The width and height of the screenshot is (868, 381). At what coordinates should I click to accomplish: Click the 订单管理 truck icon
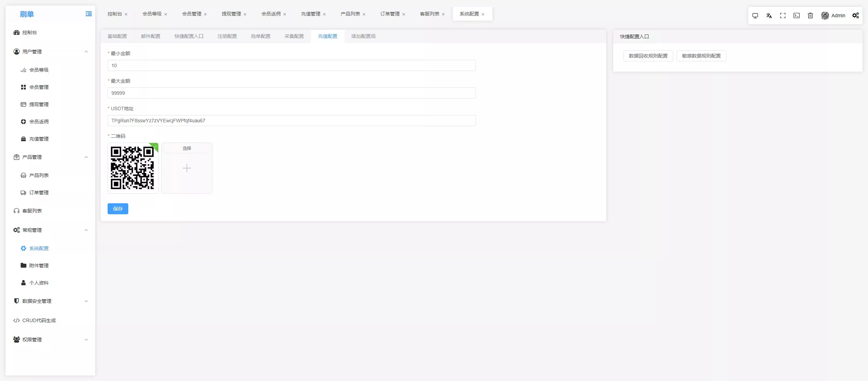tap(23, 193)
